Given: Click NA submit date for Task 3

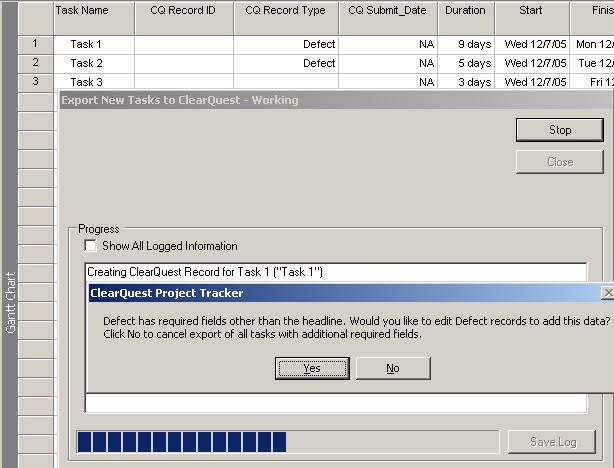Looking at the screenshot, I should (x=388, y=81).
